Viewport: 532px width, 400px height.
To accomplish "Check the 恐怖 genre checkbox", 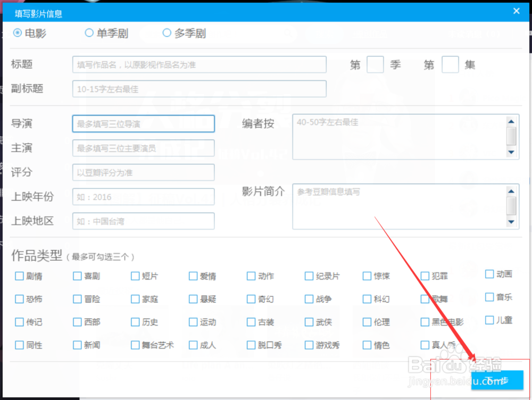I will (19, 299).
